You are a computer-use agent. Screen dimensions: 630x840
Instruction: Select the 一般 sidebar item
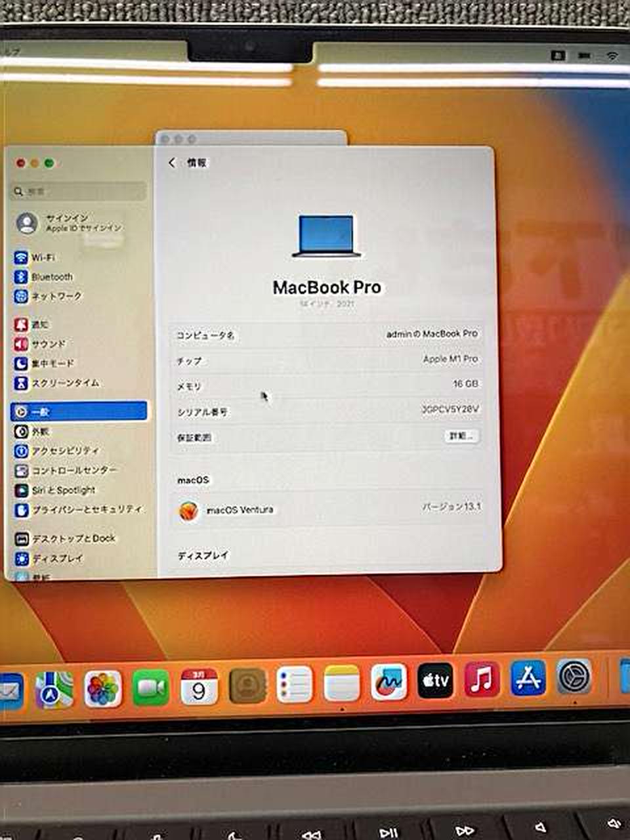[x=79, y=411]
